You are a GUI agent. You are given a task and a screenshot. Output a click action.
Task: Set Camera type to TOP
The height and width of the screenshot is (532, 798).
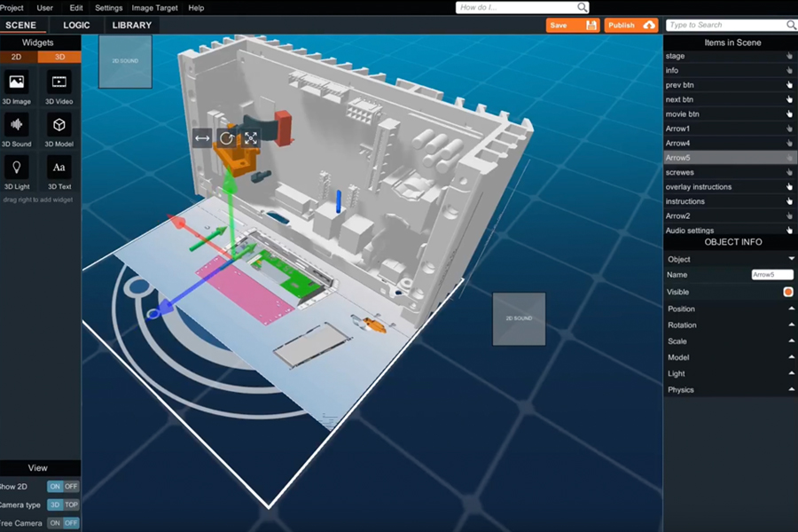71,505
